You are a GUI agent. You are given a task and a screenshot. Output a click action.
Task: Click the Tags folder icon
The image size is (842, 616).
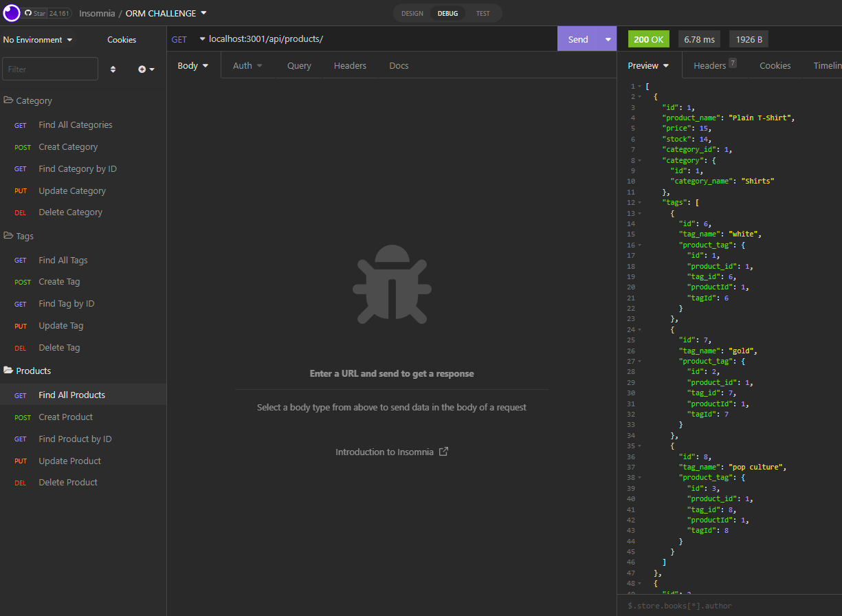click(x=10, y=236)
